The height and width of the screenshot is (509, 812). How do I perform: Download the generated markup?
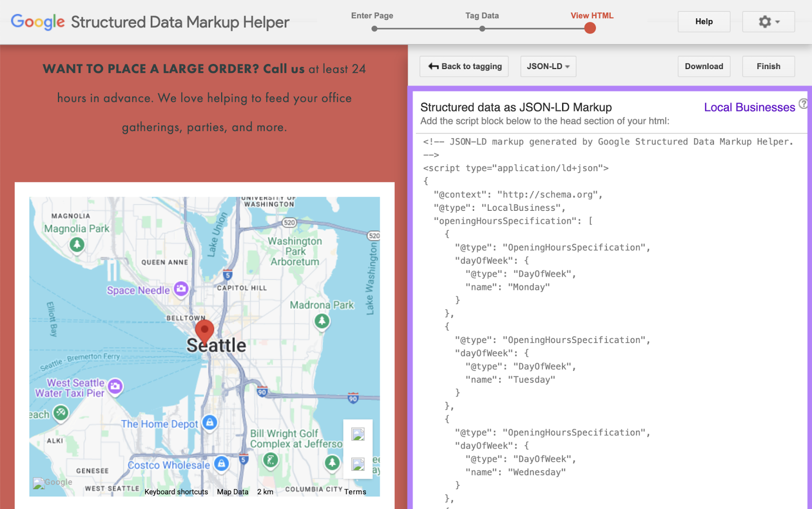pyautogui.click(x=704, y=66)
